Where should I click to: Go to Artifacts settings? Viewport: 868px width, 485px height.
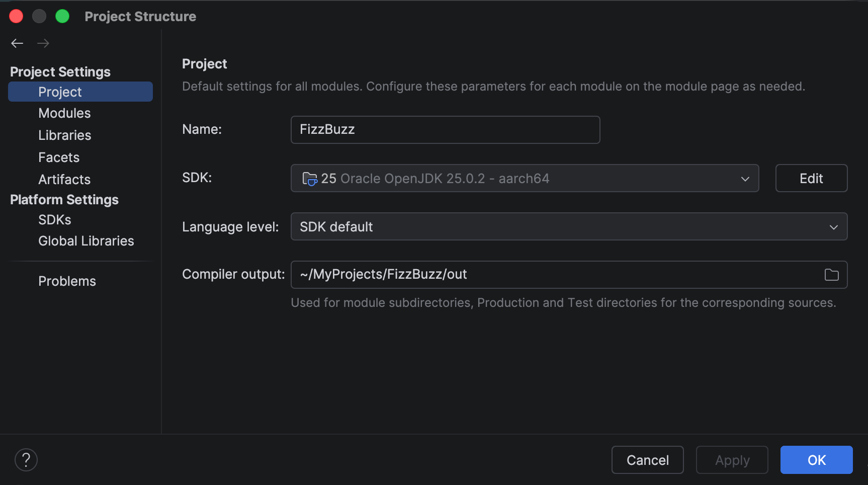pyautogui.click(x=64, y=180)
